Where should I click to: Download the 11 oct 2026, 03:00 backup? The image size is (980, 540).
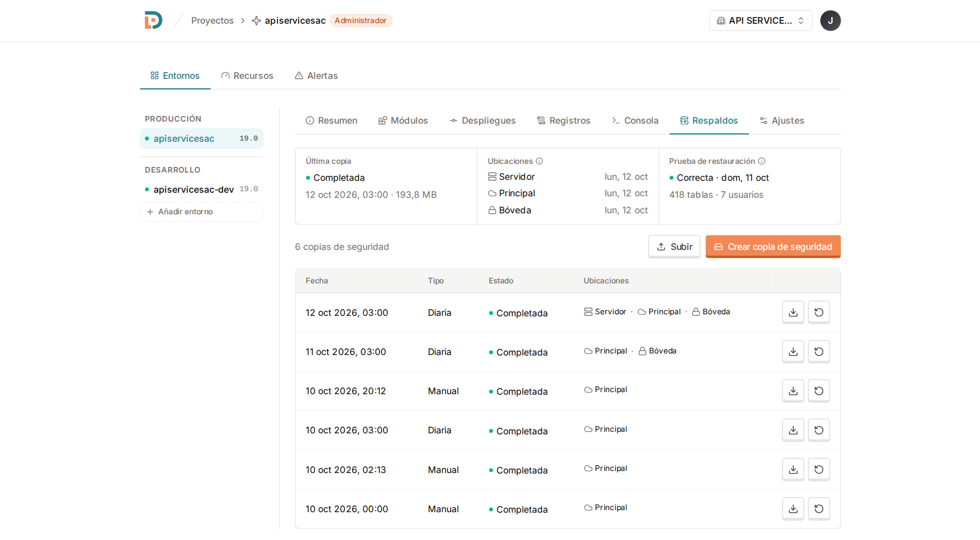(x=793, y=351)
